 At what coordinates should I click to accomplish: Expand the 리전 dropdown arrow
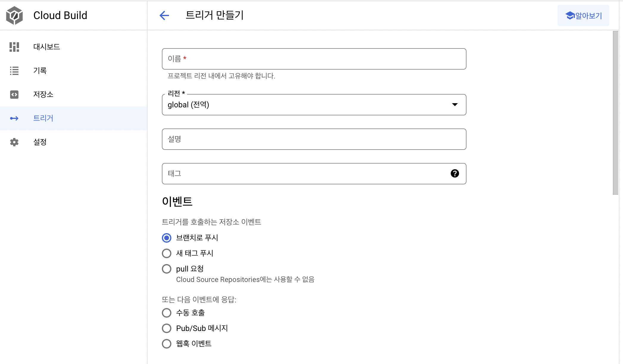(455, 104)
